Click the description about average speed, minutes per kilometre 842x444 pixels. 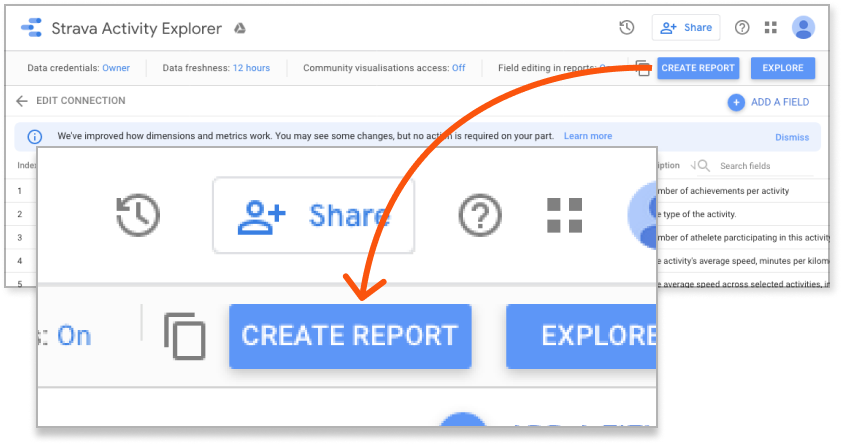tap(743, 261)
